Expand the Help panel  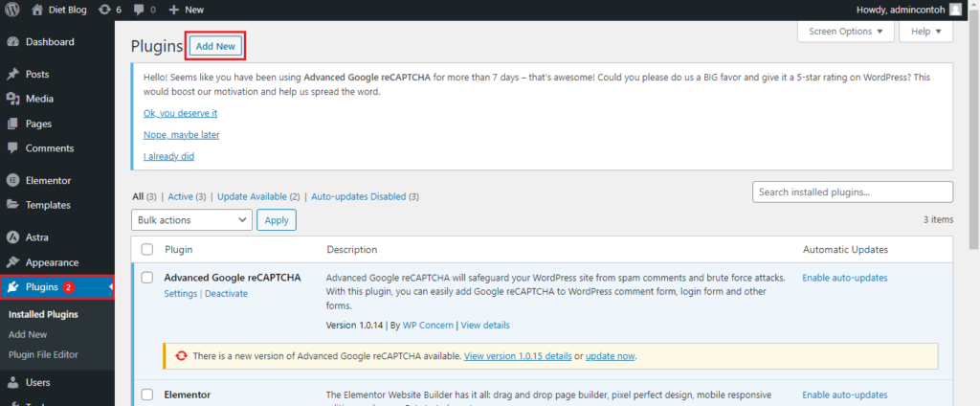925,32
